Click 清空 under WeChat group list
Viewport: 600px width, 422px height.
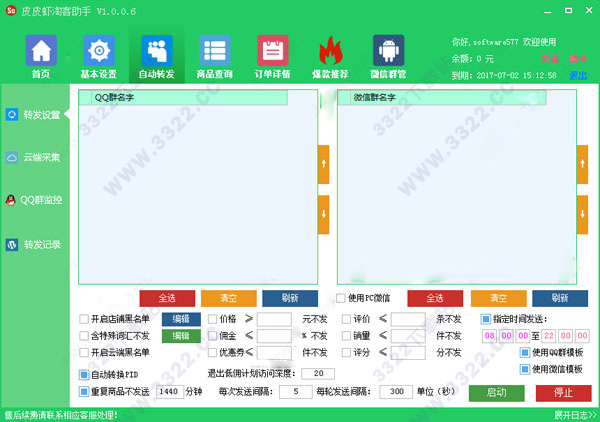pos(499,298)
